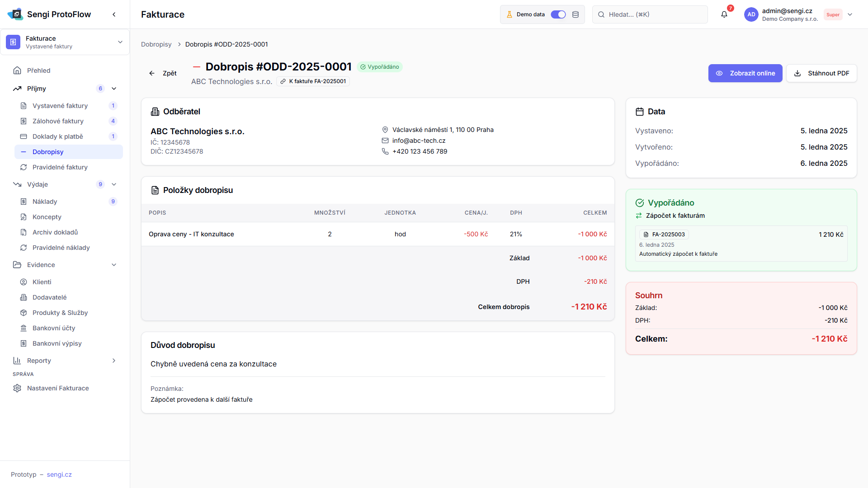
Task: Click the database icon next to Demo data
Action: click(x=576, y=14)
